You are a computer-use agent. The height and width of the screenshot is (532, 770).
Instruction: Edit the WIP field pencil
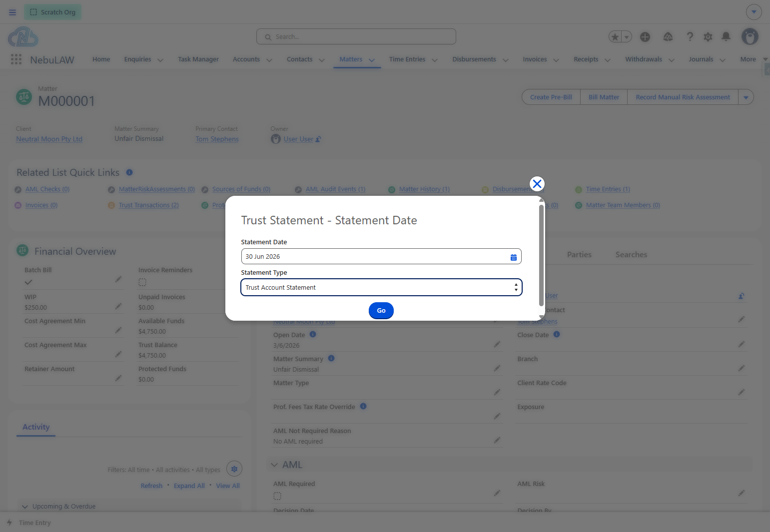pos(118,306)
